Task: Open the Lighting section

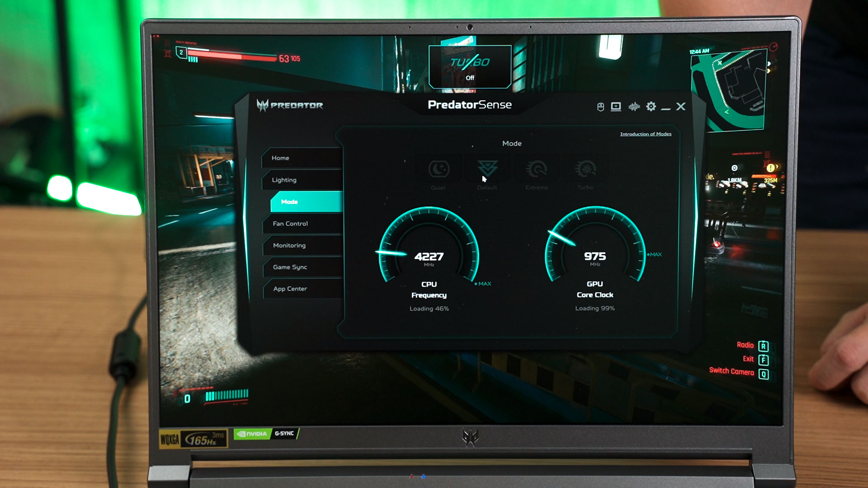Action: tap(302, 180)
